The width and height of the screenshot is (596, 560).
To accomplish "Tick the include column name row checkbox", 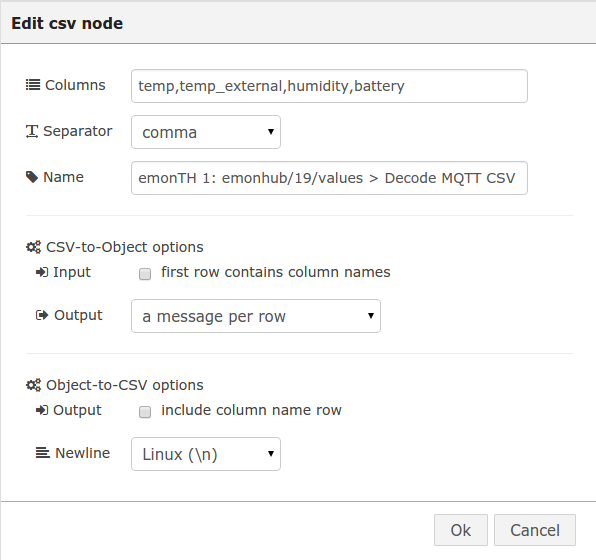I will tap(145, 412).
